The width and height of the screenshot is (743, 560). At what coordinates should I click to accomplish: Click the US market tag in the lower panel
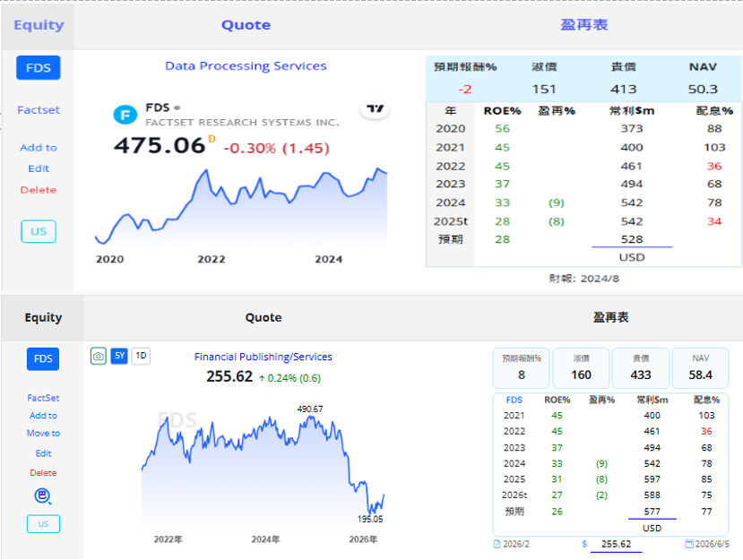[x=43, y=524]
